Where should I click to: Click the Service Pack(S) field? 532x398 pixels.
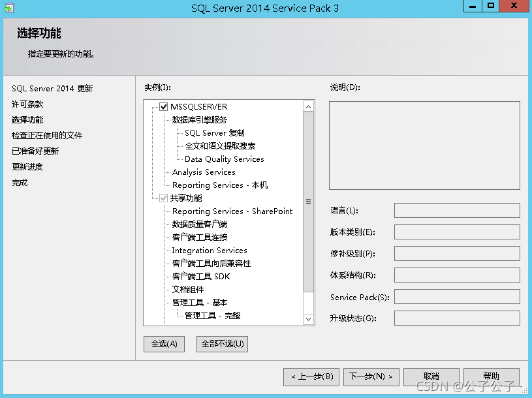click(457, 297)
